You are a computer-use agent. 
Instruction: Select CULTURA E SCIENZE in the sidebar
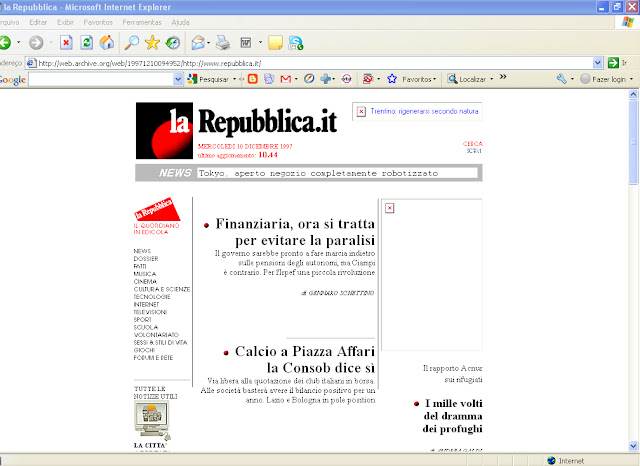[162, 289]
